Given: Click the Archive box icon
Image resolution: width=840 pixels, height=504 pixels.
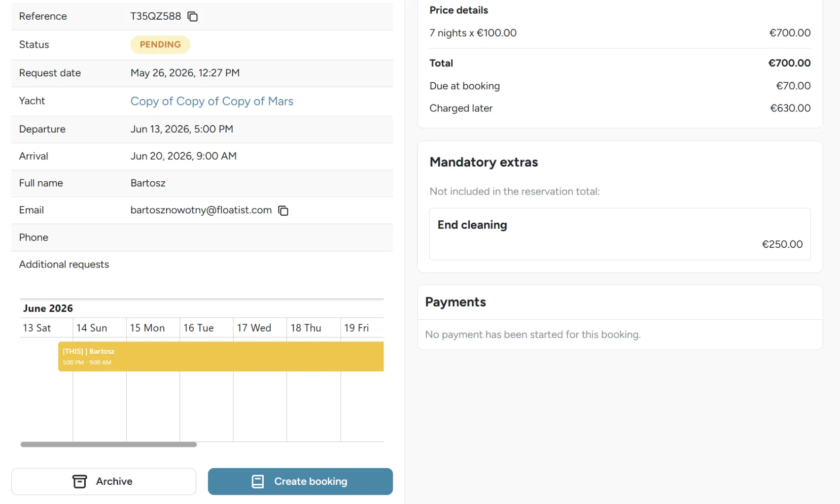Looking at the screenshot, I should 79,481.
